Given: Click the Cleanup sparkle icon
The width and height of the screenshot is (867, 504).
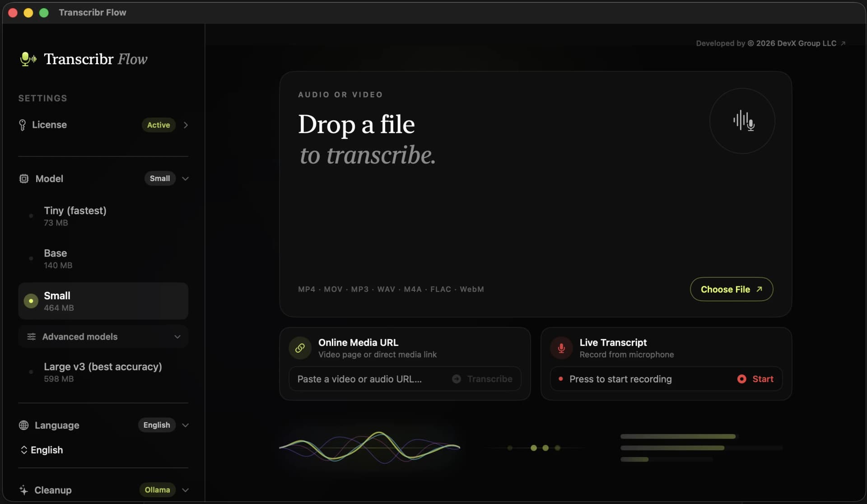Looking at the screenshot, I should click(24, 490).
